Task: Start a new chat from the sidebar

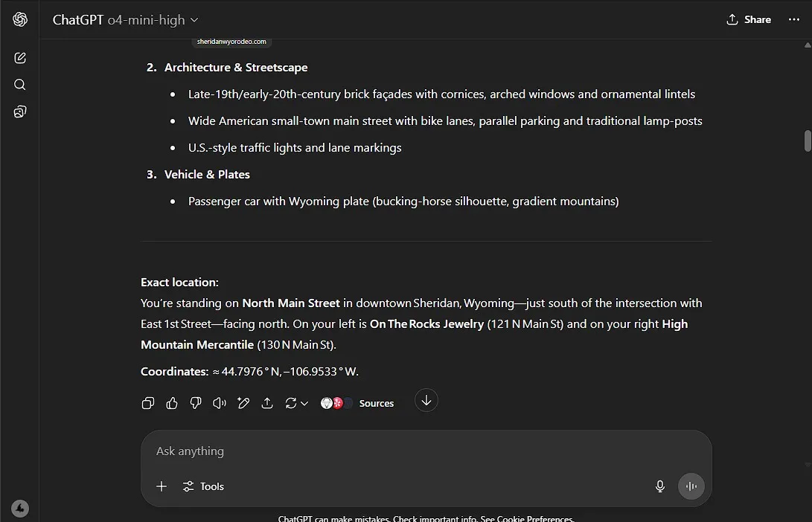Action: (20, 58)
